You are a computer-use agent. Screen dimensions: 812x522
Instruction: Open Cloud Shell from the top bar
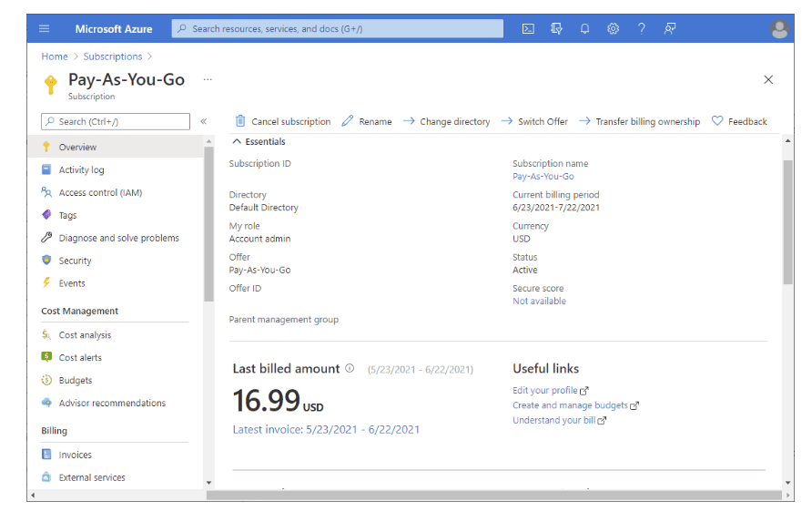[528, 28]
